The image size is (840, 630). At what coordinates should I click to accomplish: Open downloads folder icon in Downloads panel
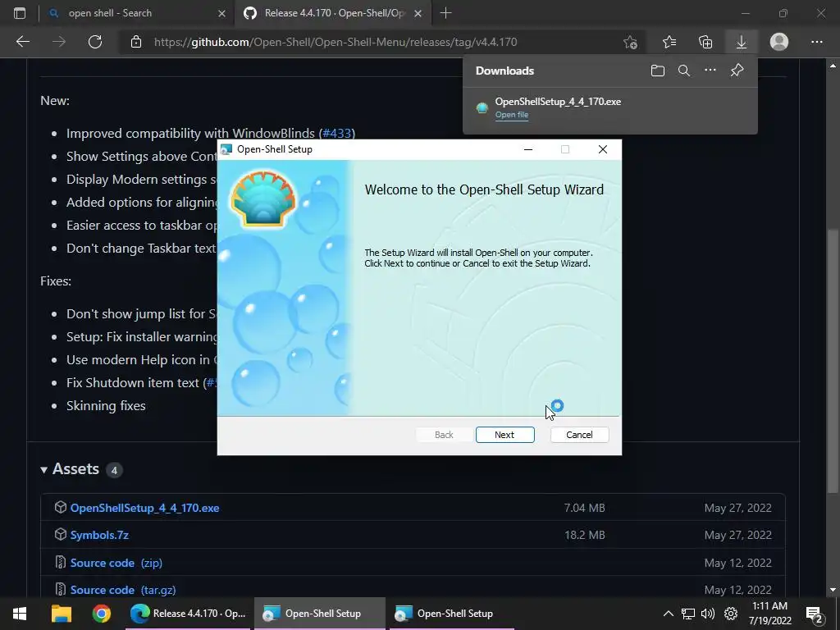[657, 71]
